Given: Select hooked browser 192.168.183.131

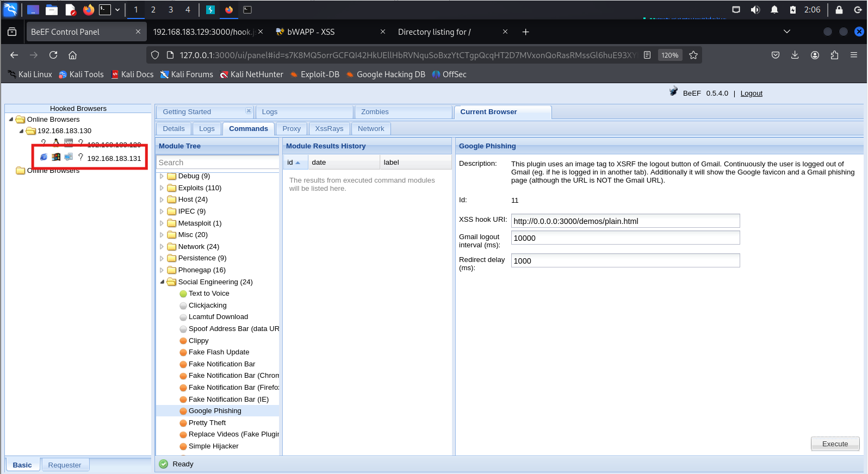Looking at the screenshot, I should tap(114, 159).
